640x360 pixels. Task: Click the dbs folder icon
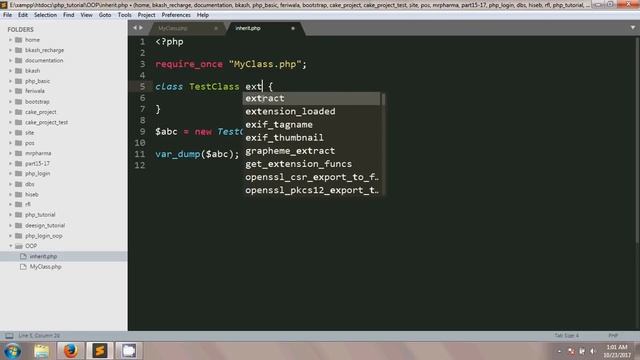click(x=18, y=184)
